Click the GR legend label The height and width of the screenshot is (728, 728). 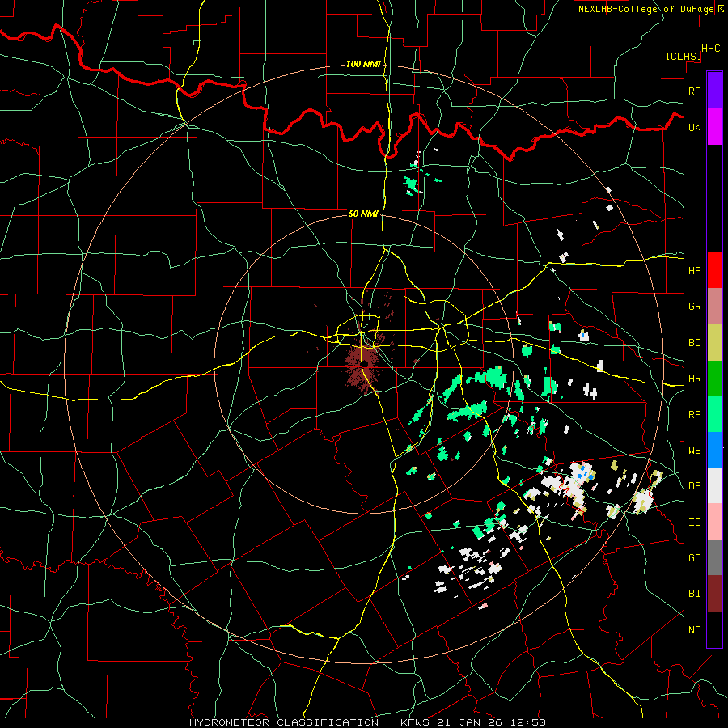[694, 307]
